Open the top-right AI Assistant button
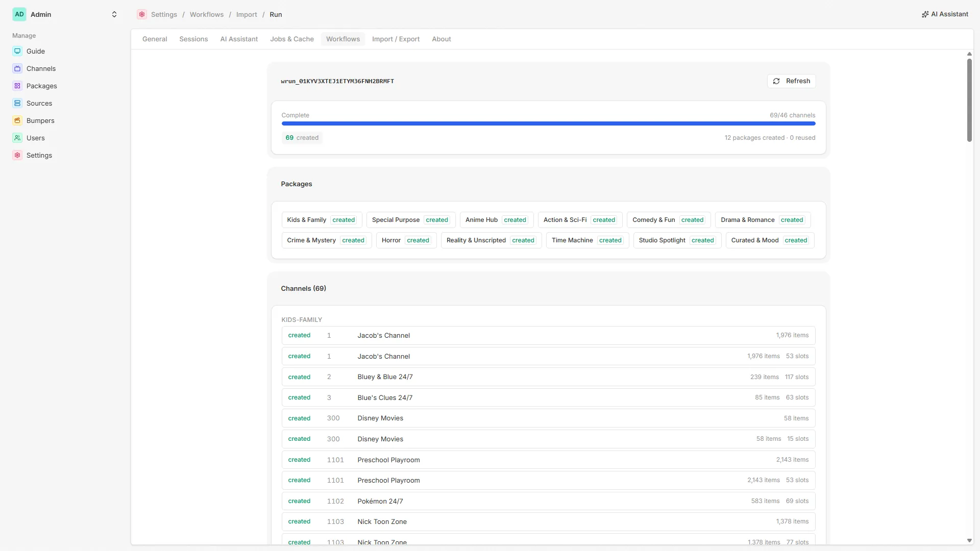 [945, 14]
